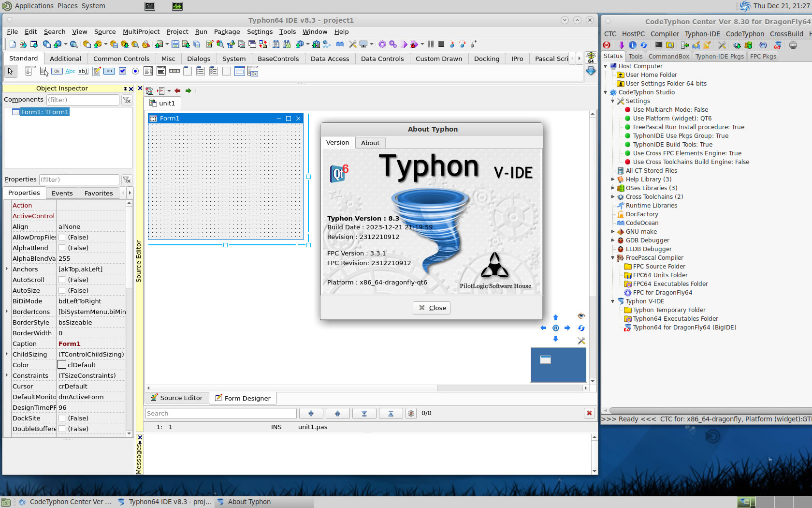The height and width of the screenshot is (508, 812).
Task: Click the clDefault color swatch
Action: point(62,365)
